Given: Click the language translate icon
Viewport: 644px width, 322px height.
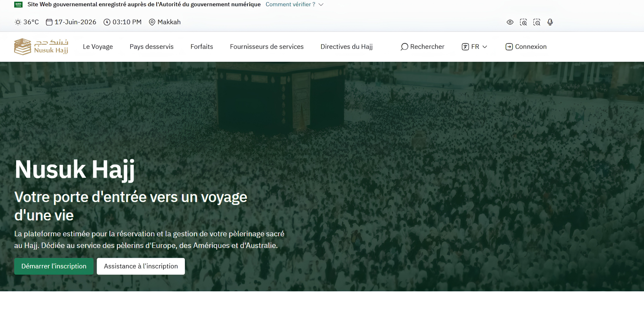Looking at the screenshot, I should point(465,47).
